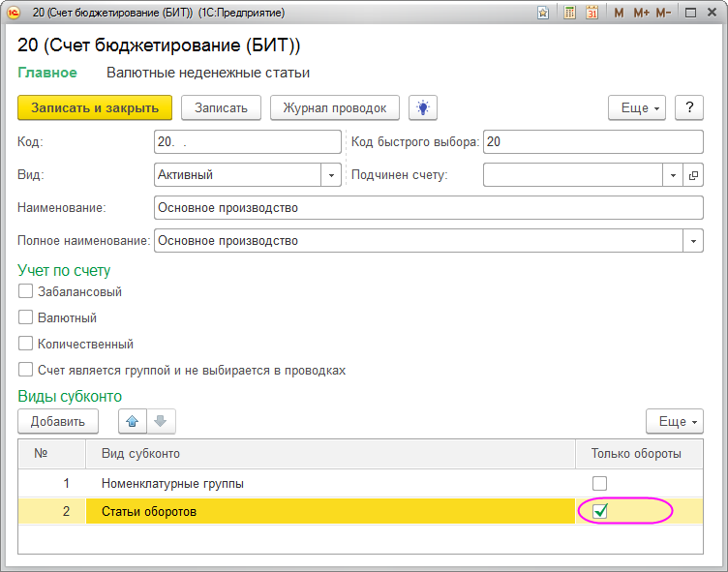Click the add to favorites star icon
The width and height of the screenshot is (728, 572).
click(x=544, y=13)
